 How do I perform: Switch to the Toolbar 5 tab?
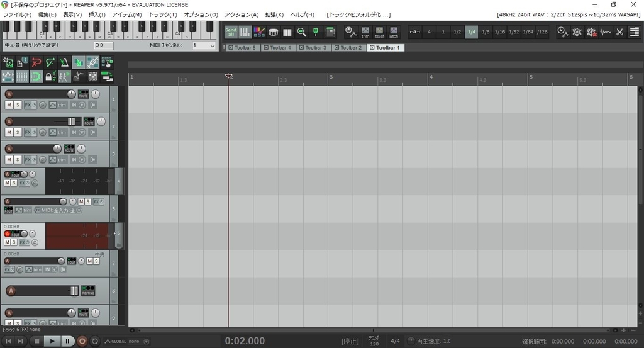coord(242,48)
